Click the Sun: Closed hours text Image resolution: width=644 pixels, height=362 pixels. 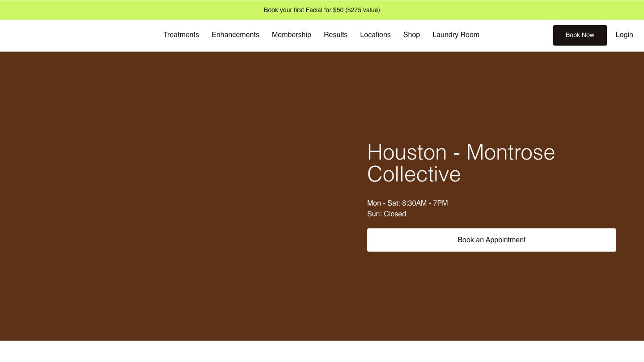point(386,214)
